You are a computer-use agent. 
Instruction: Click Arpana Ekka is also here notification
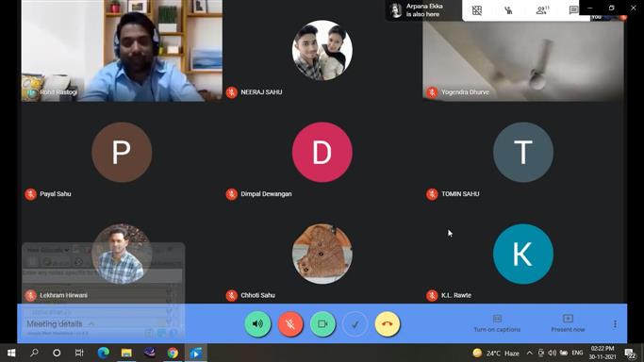click(x=423, y=10)
